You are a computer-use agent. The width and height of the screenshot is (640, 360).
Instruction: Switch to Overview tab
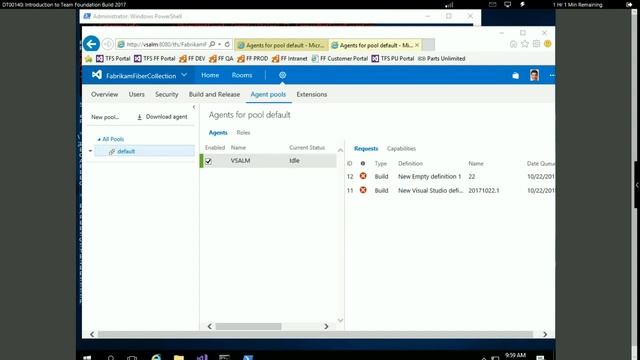coord(104,94)
